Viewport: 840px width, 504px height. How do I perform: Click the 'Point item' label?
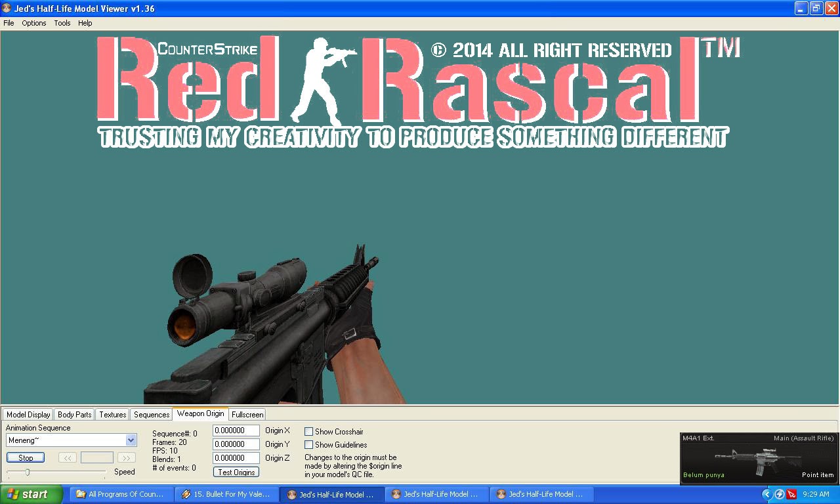coord(818,475)
